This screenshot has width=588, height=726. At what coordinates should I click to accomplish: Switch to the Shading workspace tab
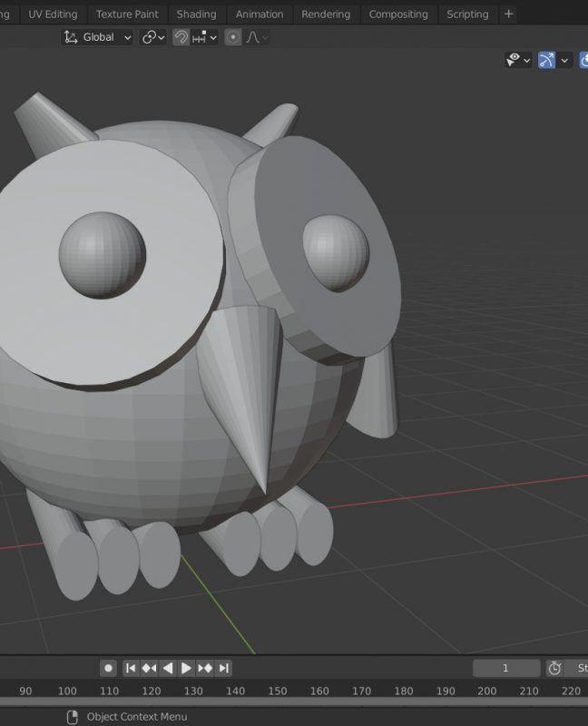tap(196, 14)
